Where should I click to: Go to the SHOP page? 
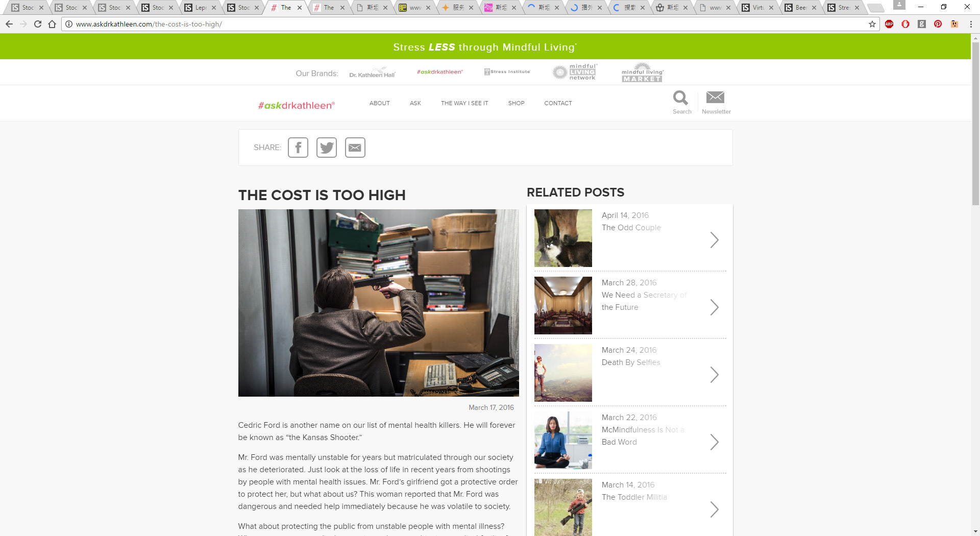(516, 103)
